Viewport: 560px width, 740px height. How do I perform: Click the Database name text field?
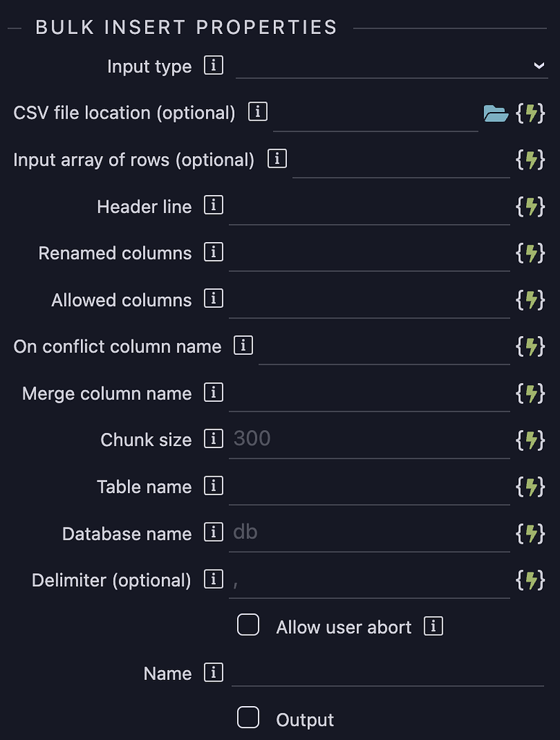[369, 533]
